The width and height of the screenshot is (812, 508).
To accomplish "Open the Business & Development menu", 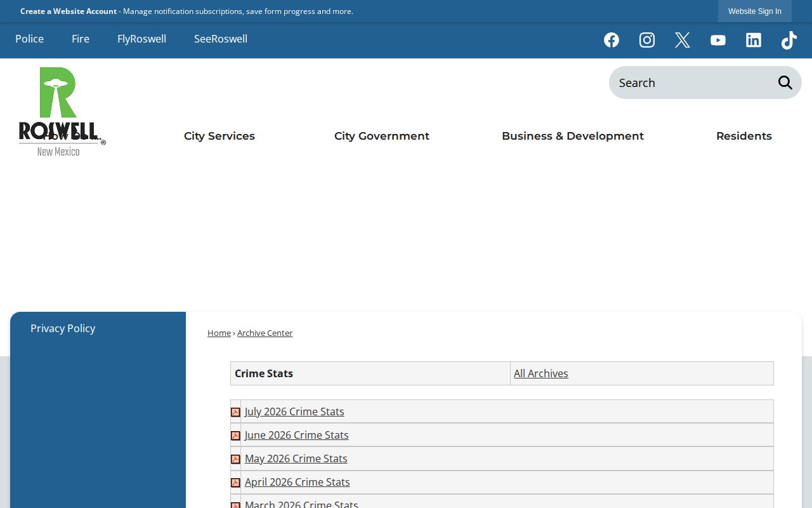I will click(573, 136).
